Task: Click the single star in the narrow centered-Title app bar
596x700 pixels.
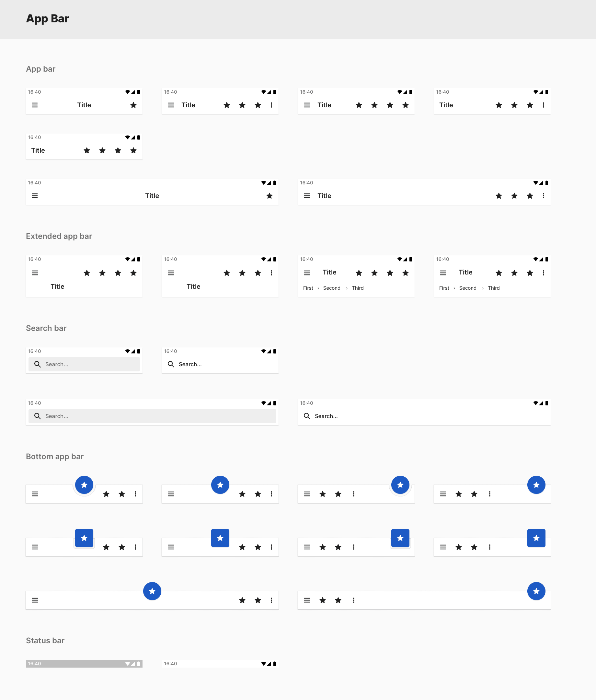Action: click(133, 105)
